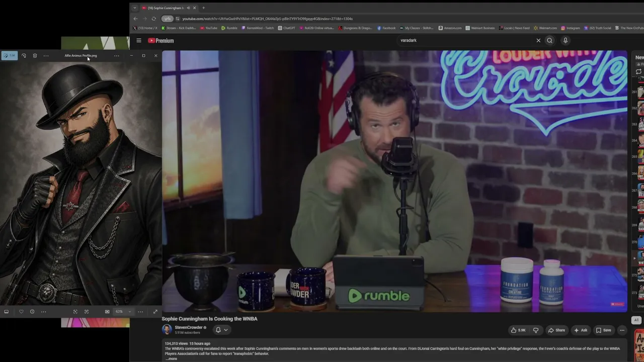Open the Locals | News Feed bookmark
The width and height of the screenshot is (644, 362).
point(515,28)
